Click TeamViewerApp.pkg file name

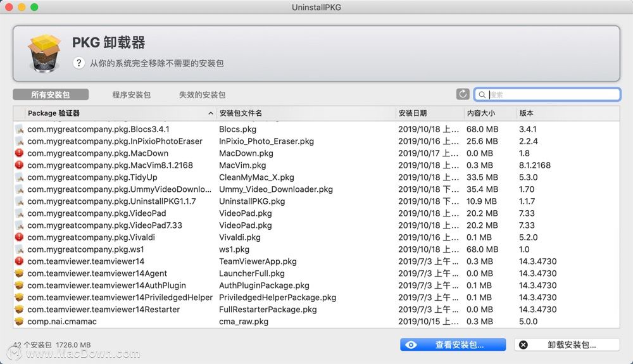tap(258, 261)
